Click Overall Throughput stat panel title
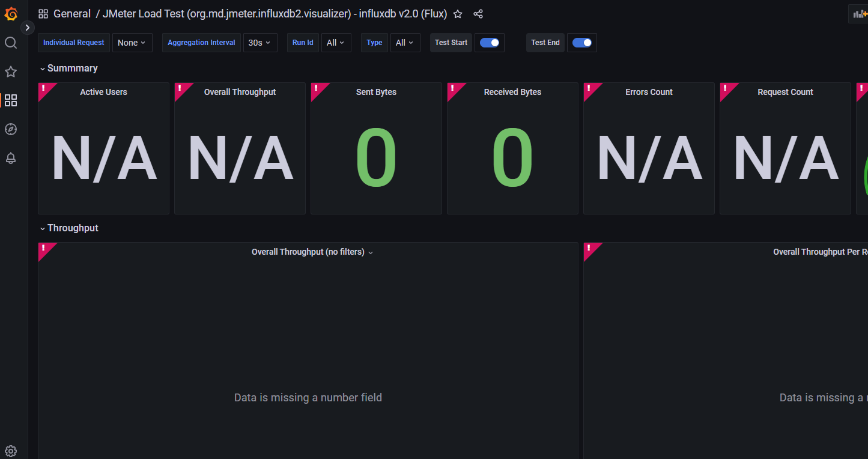868x459 pixels. 240,92
